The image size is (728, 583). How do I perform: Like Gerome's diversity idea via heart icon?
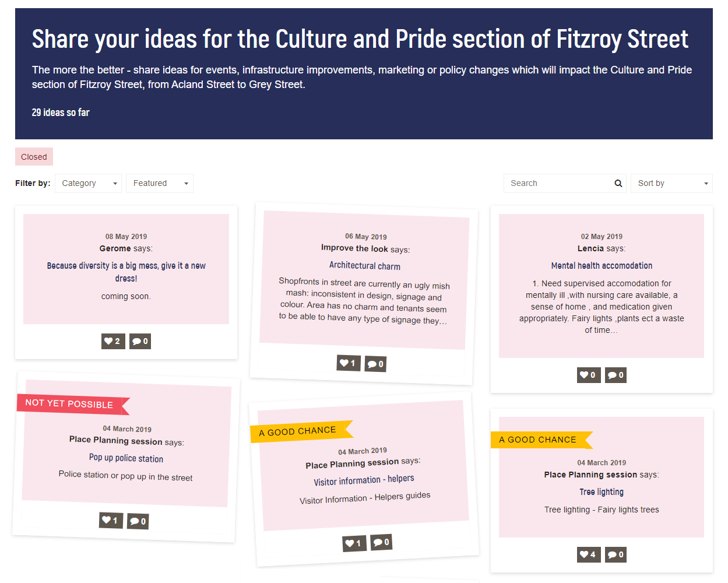tap(113, 341)
